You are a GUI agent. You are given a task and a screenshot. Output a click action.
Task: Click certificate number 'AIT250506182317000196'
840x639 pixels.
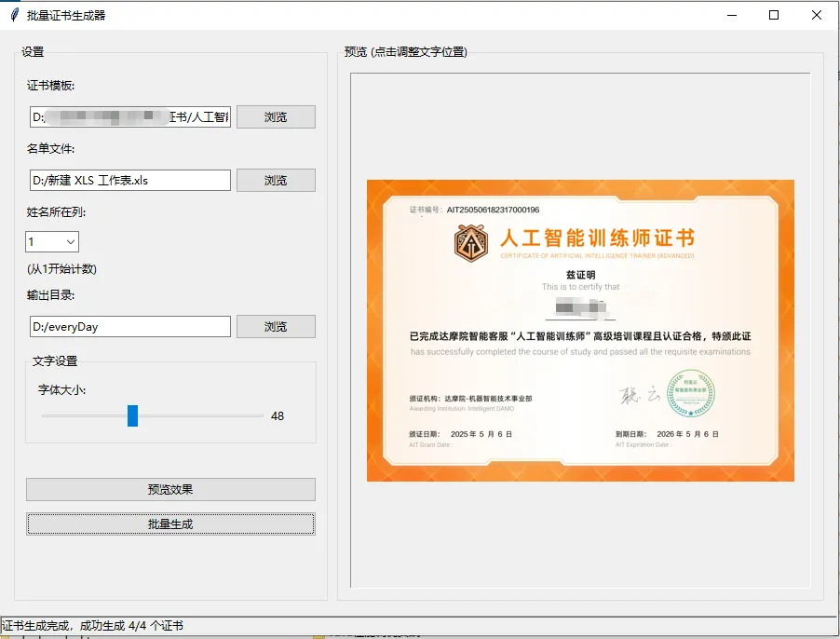point(493,210)
